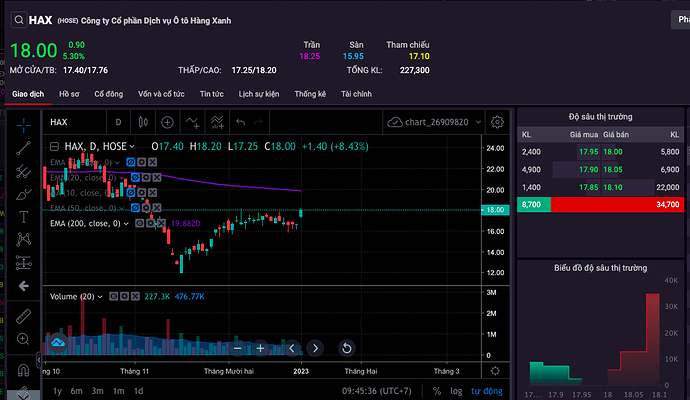Screen dimensions: 690x400
Task: Select the ruler measure tool
Action: pyautogui.click(x=23, y=316)
